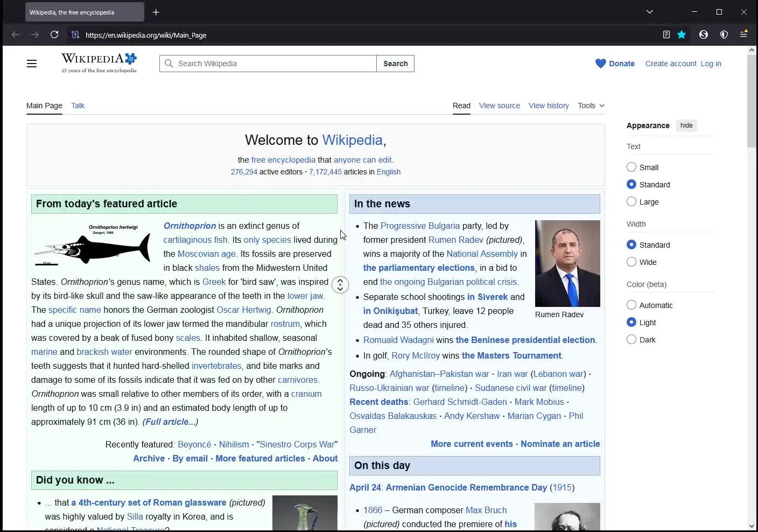Viewport: 758px width, 532px height.
Task: Reload the page with the refresh icon
Action: tap(54, 34)
